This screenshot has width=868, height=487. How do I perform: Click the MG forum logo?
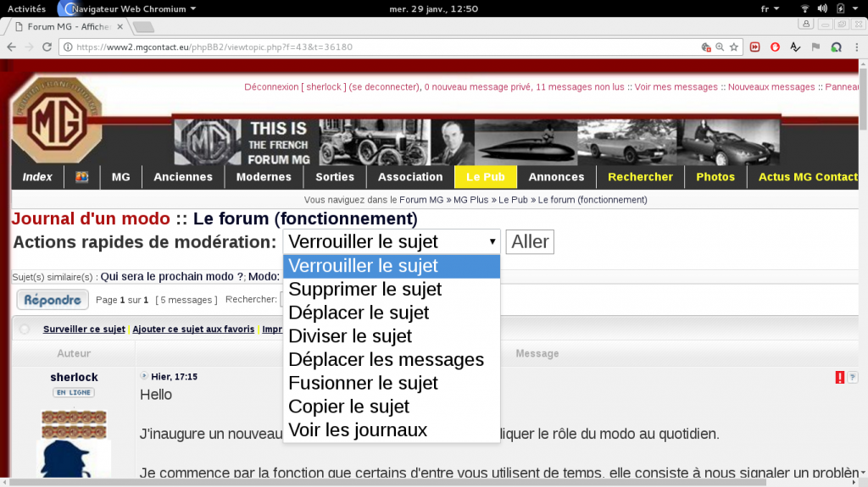tap(57, 120)
